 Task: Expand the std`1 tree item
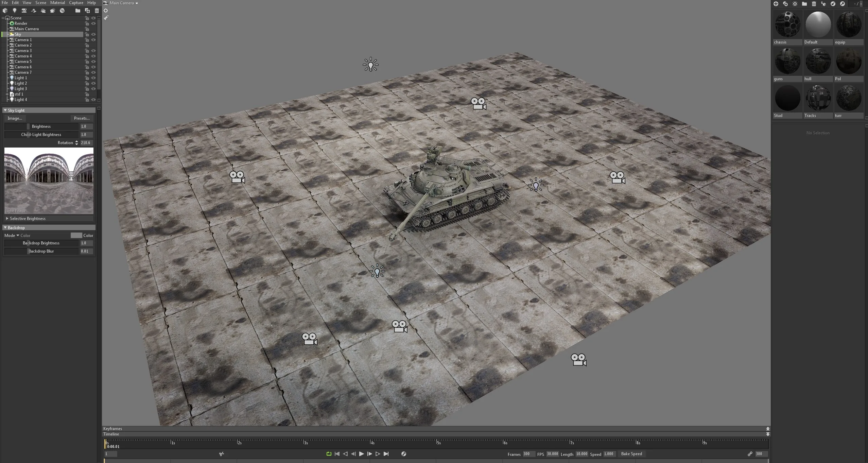click(7, 94)
